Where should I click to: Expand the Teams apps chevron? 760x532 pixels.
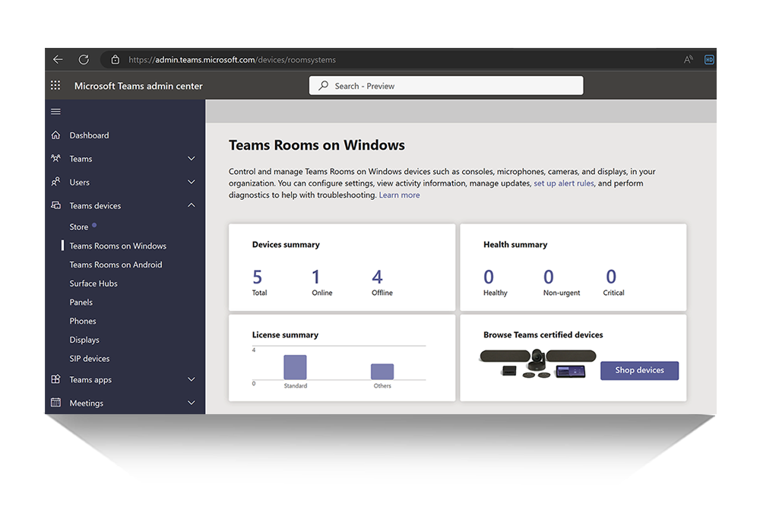tap(192, 379)
